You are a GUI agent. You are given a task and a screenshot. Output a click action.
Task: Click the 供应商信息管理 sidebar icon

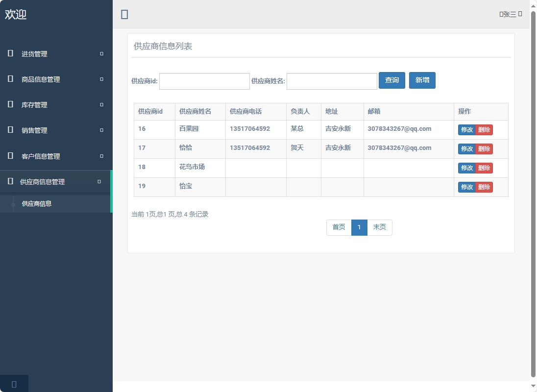tap(10, 181)
